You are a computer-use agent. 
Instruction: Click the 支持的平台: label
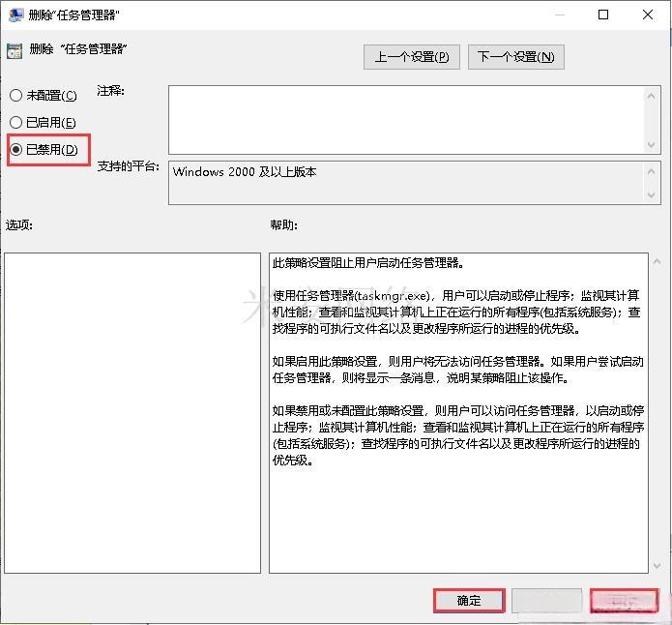[129, 166]
